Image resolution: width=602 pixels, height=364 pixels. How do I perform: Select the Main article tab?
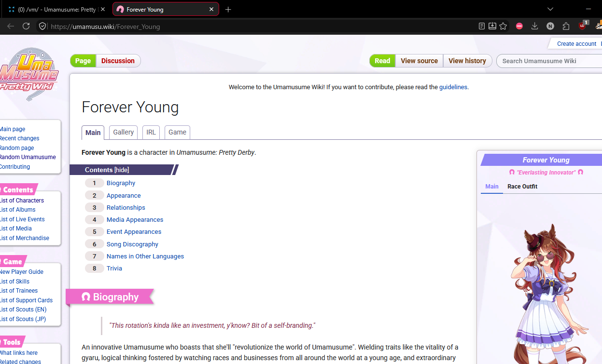click(93, 133)
